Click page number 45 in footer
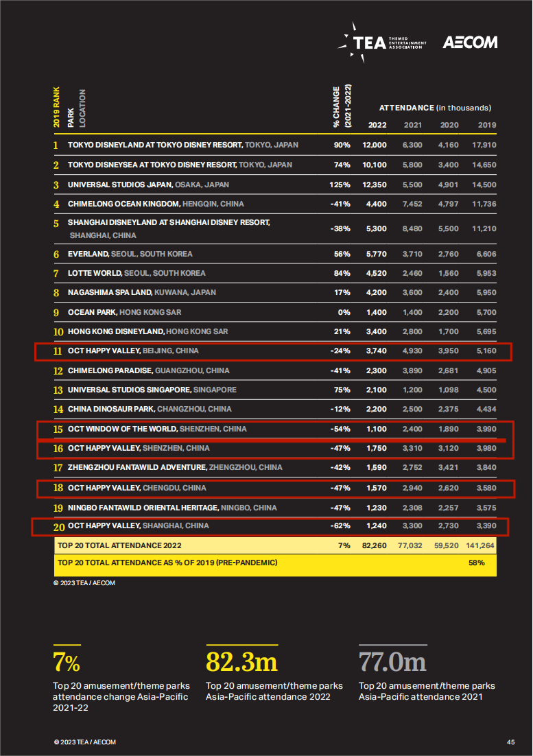The image size is (533, 756). [511, 742]
